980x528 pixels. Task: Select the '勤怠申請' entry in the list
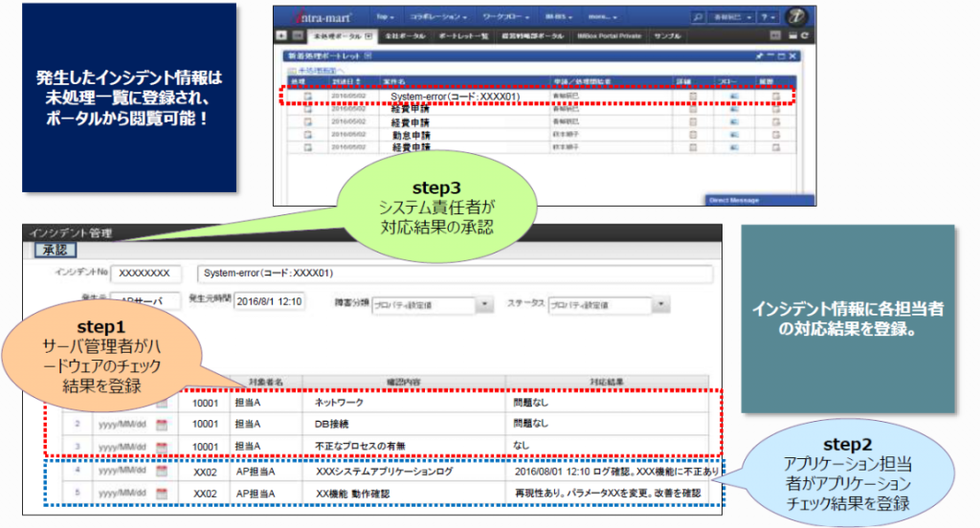pyautogui.click(x=411, y=135)
